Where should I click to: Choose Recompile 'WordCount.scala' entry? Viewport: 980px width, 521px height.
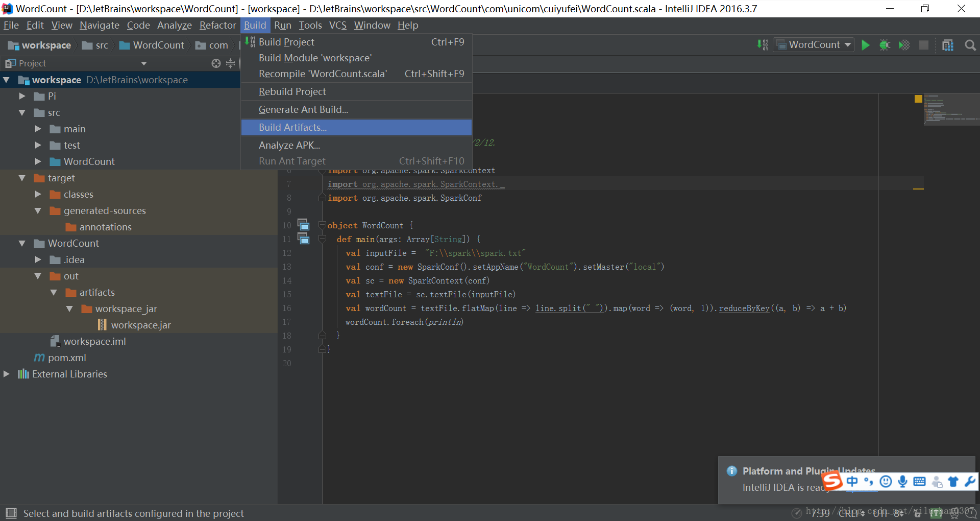click(x=356, y=74)
